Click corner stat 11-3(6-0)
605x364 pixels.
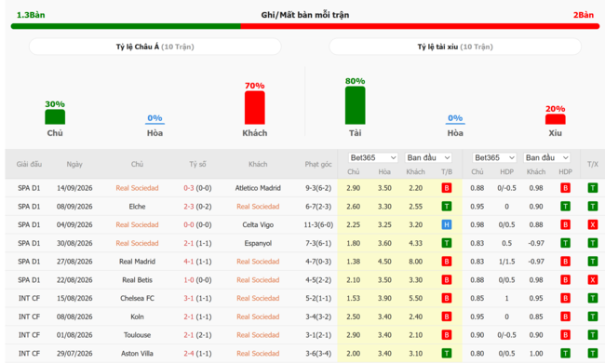coord(318,224)
